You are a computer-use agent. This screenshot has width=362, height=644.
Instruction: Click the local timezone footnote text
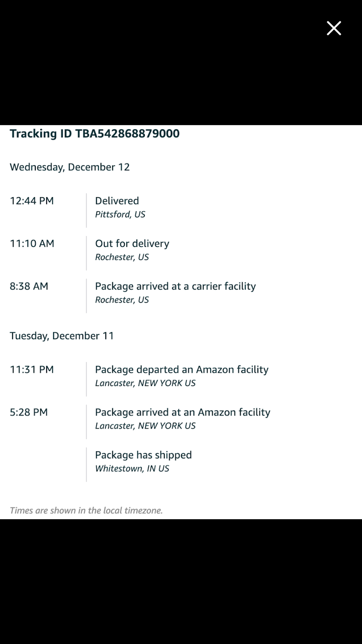[x=86, y=510]
